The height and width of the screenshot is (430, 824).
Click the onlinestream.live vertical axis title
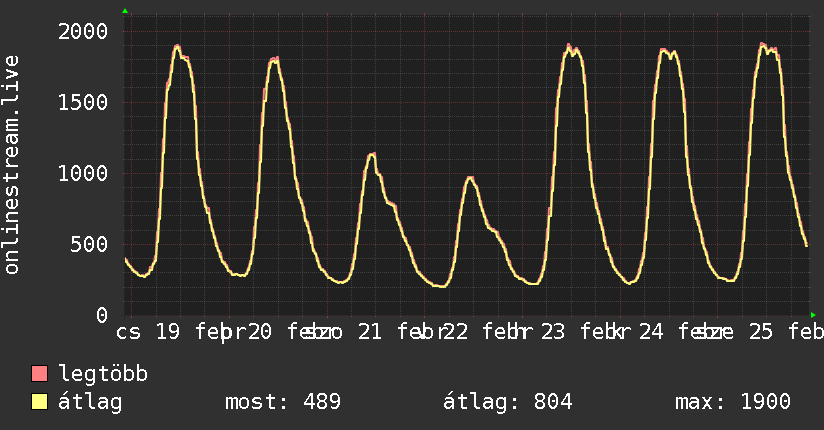(12, 165)
